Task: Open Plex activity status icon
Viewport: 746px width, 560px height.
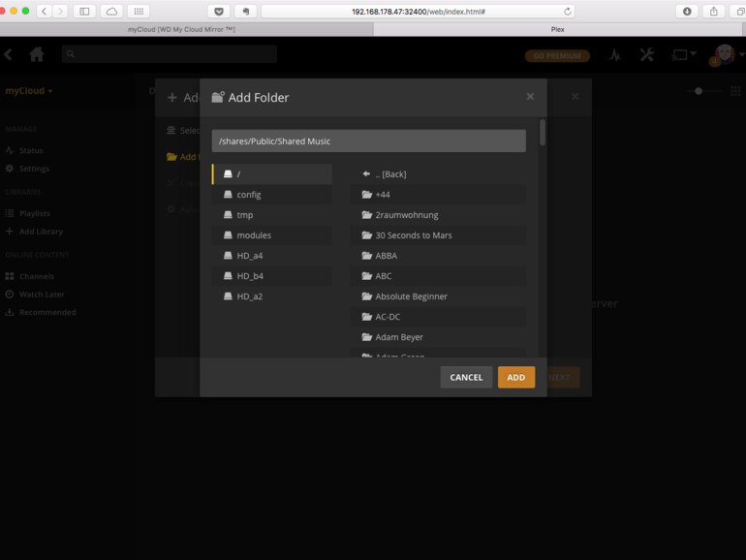Action: click(615, 55)
